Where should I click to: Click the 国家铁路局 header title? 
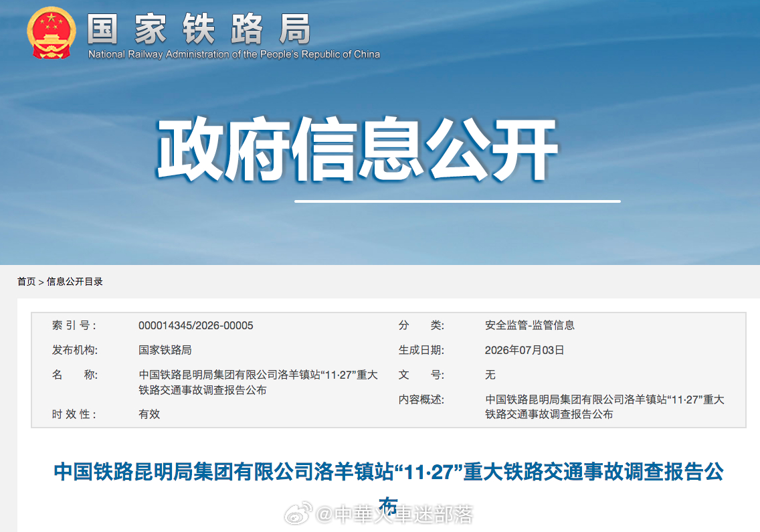coord(199,29)
